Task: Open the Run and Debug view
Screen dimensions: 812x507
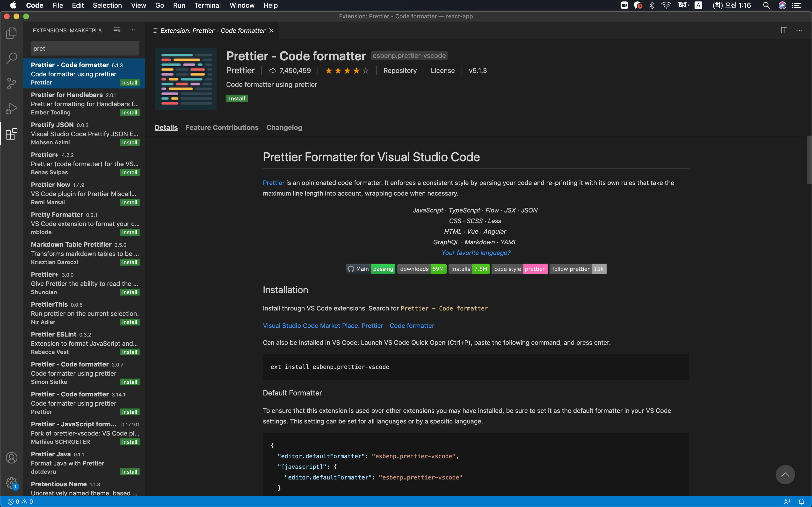Action: click(x=11, y=109)
